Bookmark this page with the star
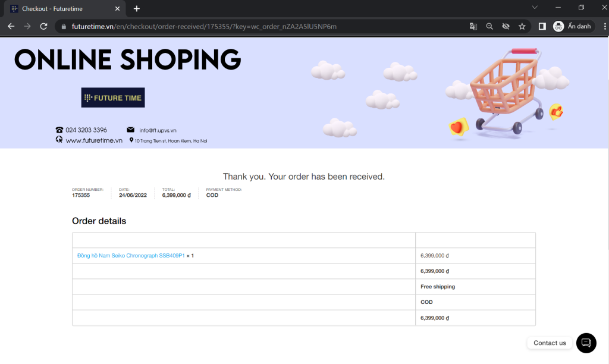The height and width of the screenshot is (364, 609). tap(522, 26)
